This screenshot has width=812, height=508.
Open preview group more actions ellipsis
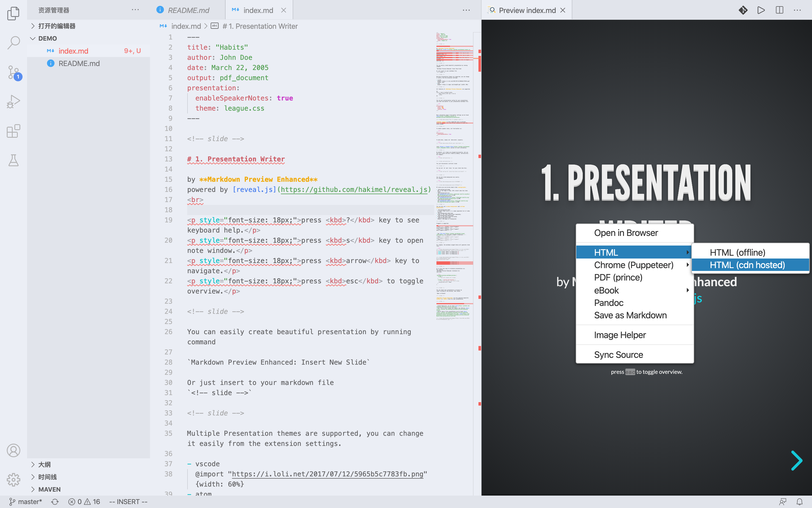[x=797, y=10]
